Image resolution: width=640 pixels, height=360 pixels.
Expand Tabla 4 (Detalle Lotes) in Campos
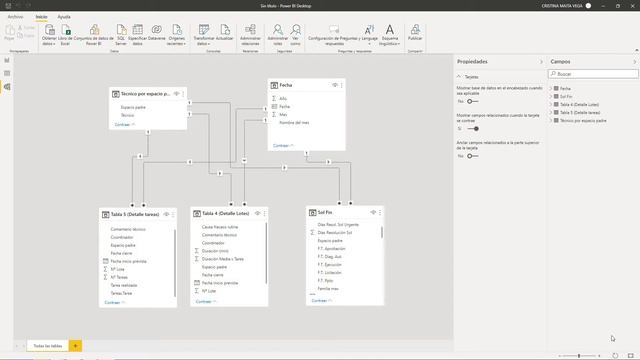coord(551,104)
